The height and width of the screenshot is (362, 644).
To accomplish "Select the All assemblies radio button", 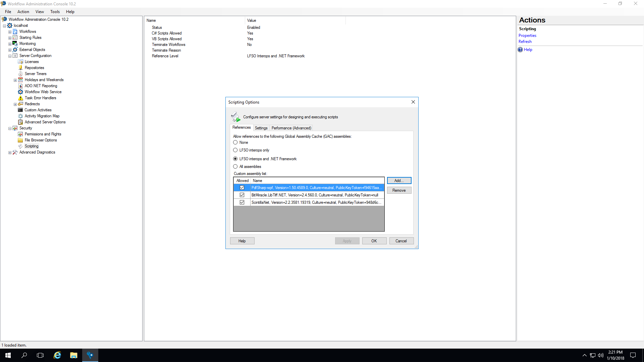I will pos(235,167).
